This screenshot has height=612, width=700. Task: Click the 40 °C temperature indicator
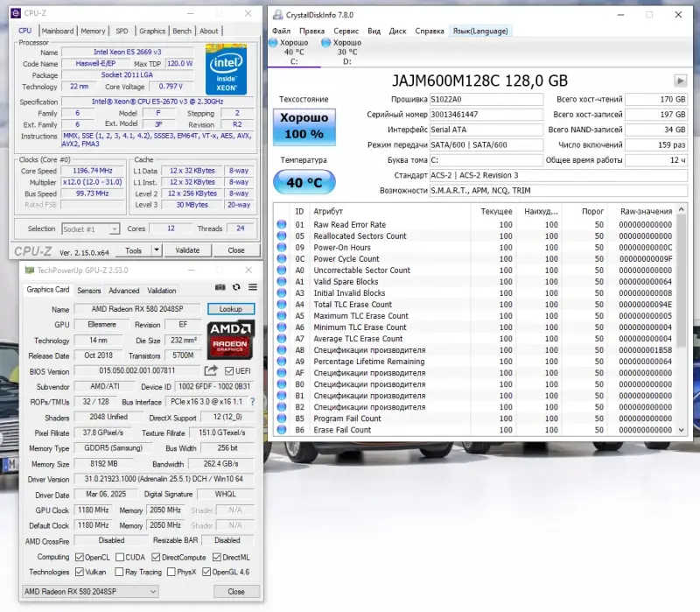304,182
